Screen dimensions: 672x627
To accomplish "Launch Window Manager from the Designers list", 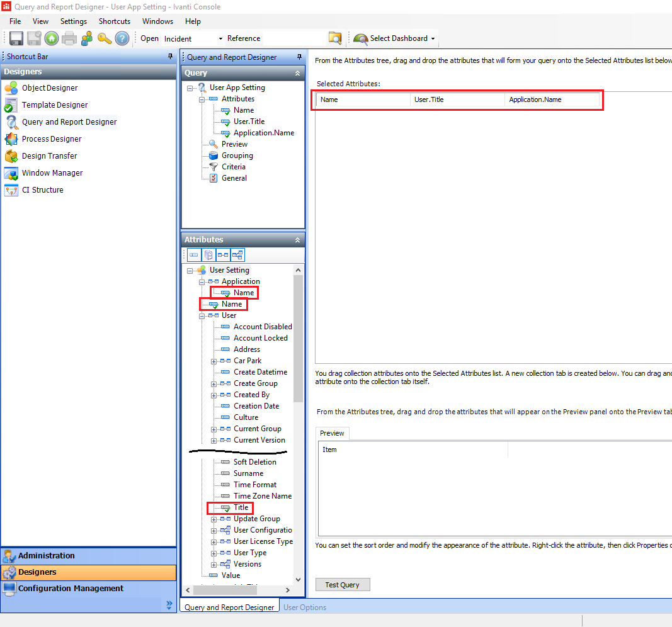I will coord(52,173).
